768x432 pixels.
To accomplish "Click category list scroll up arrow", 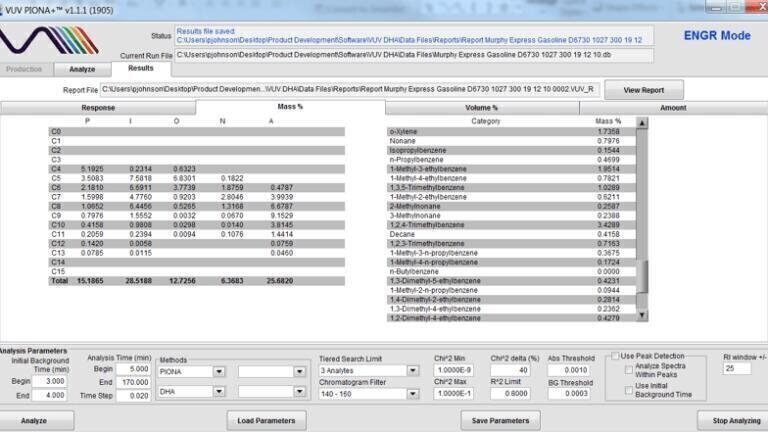I will (x=642, y=122).
